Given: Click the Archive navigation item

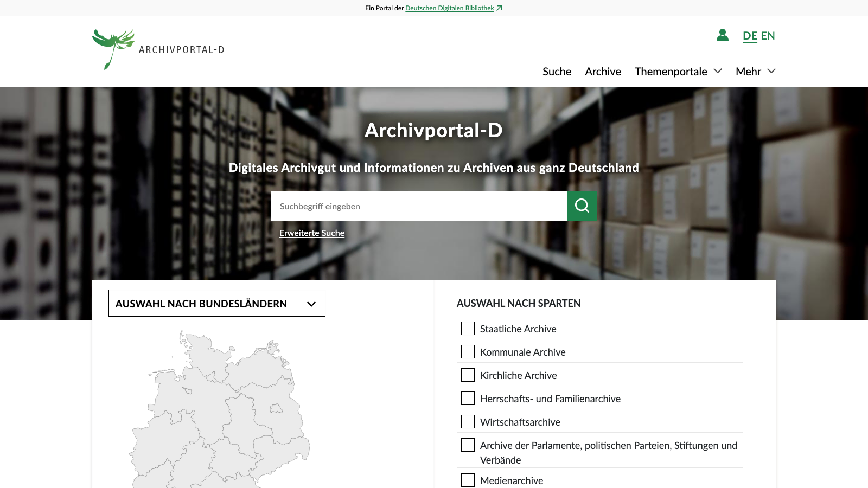Looking at the screenshot, I should pyautogui.click(x=603, y=71).
